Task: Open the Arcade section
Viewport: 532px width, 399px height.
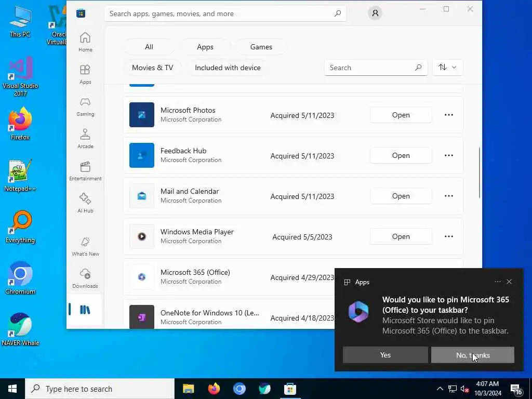Action: [x=85, y=139]
